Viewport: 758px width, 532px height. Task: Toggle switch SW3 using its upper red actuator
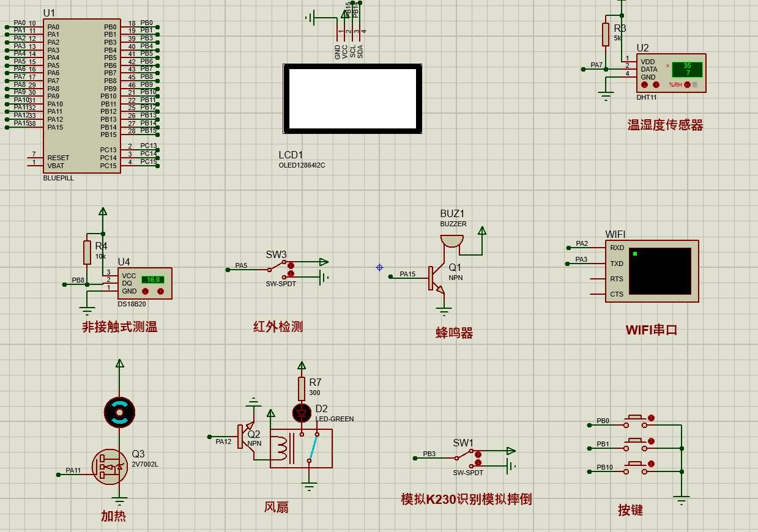[291, 265]
